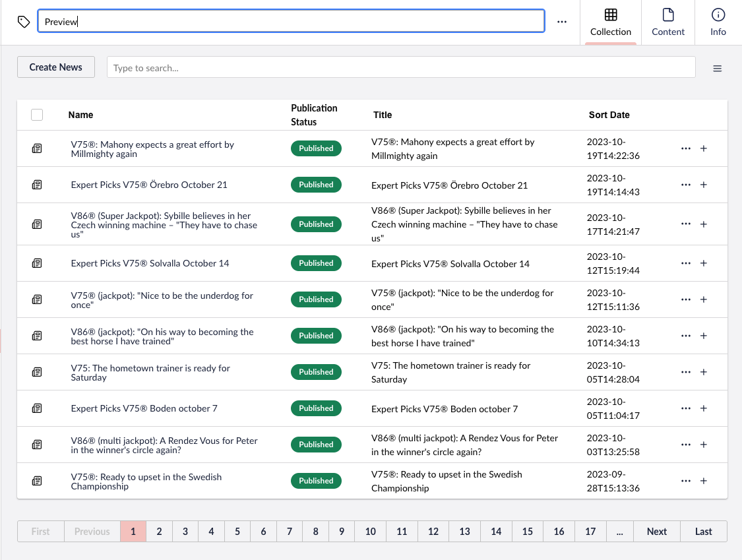Click the Published badge on the Örebro row
Screen dimensions: 742x560
coord(316,185)
